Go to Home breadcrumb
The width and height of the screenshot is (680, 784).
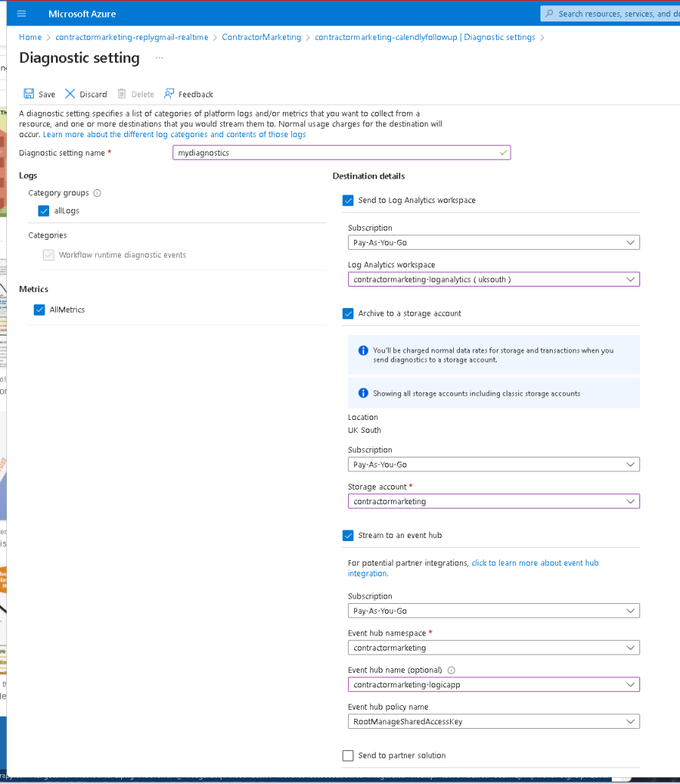coord(31,37)
